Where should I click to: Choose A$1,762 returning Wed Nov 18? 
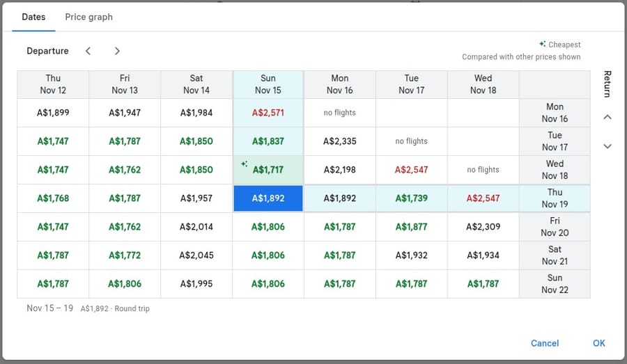pyautogui.click(x=125, y=169)
